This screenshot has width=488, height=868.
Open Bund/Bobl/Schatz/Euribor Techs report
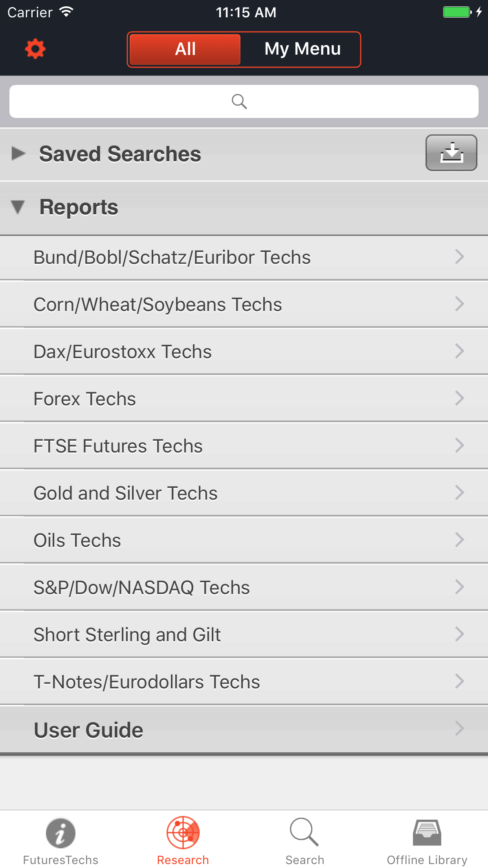pyautogui.click(x=244, y=257)
